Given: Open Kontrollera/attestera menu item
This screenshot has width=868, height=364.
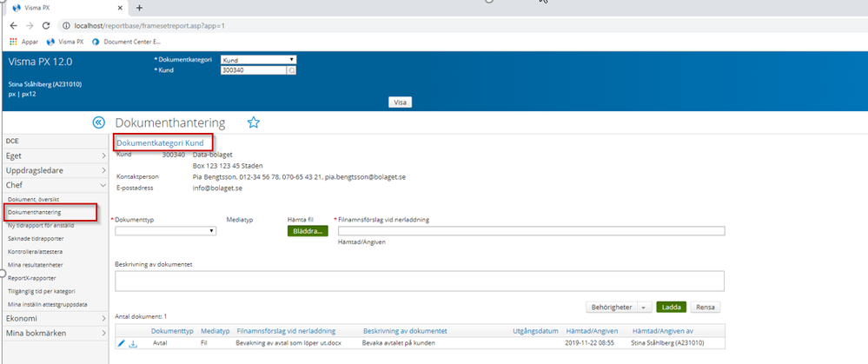Looking at the screenshot, I should point(35,252).
